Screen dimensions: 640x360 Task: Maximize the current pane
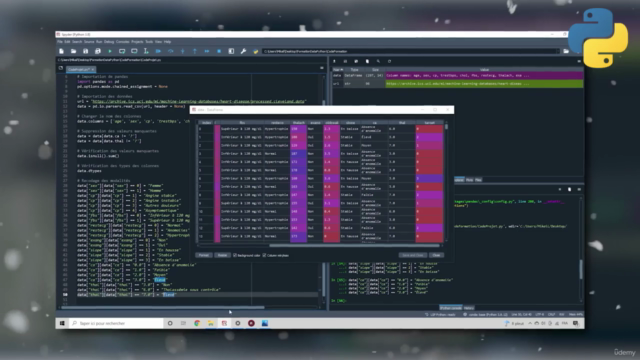click(231, 51)
